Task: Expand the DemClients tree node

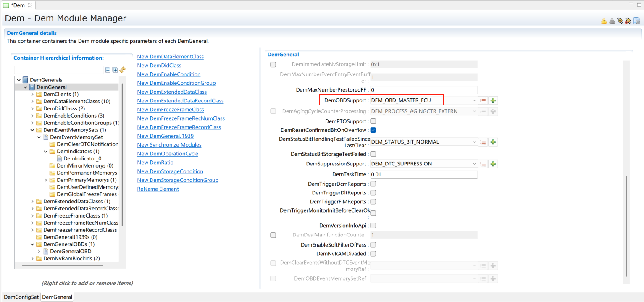Action: tap(32, 94)
